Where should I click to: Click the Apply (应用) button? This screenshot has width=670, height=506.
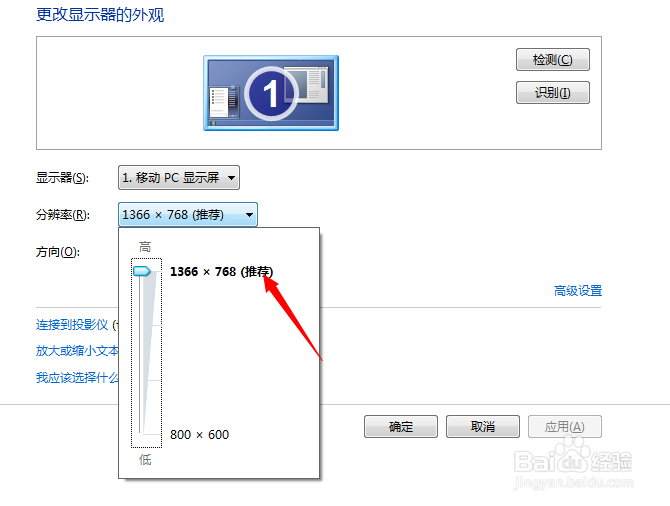click(565, 427)
